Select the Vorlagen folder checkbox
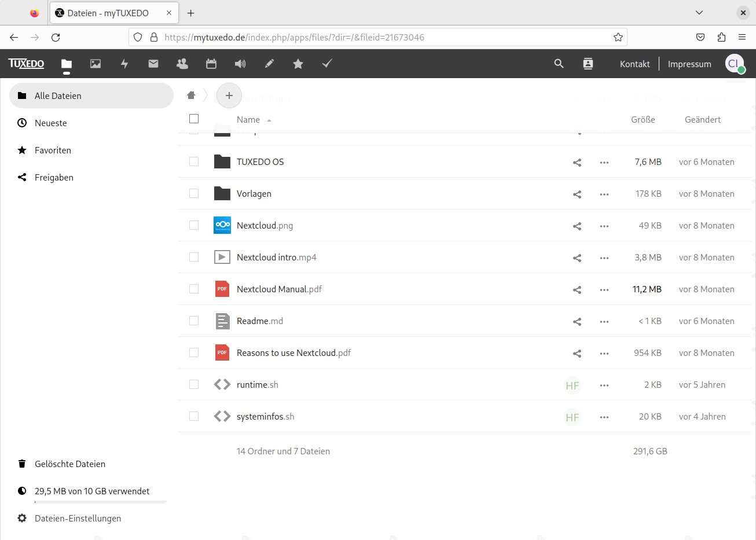 pos(194,193)
